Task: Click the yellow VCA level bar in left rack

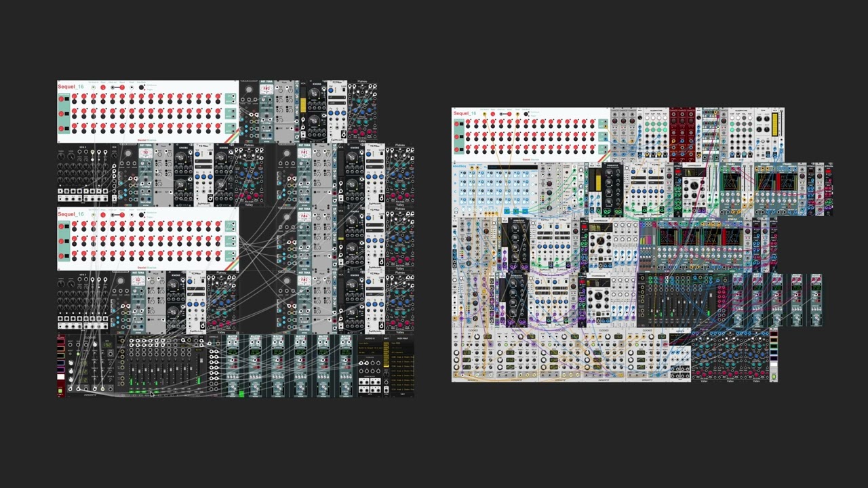Action: click(x=302, y=106)
